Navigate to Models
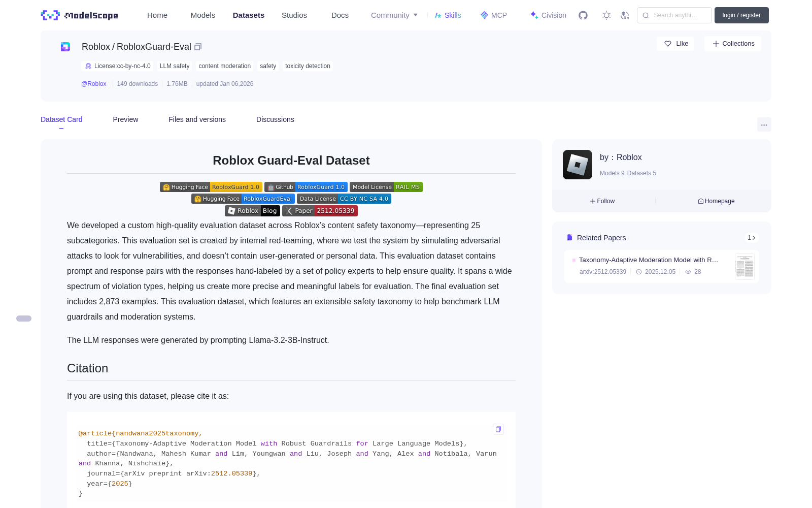 (203, 15)
